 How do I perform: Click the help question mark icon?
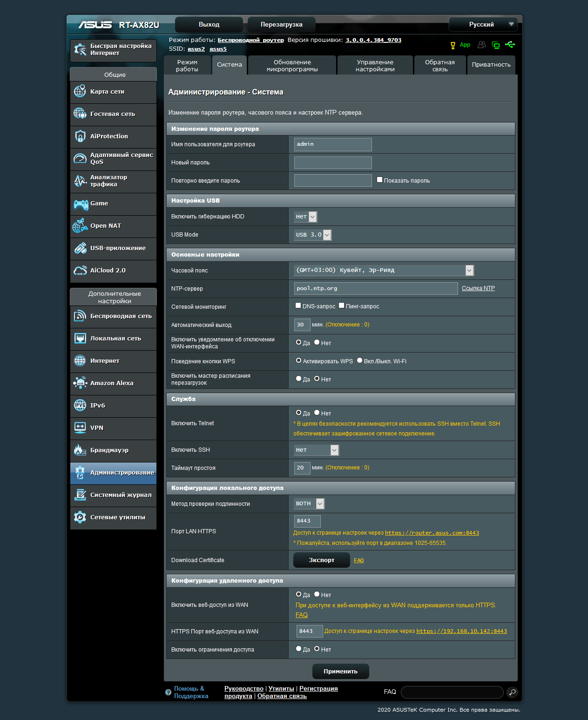click(x=168, y=693)
